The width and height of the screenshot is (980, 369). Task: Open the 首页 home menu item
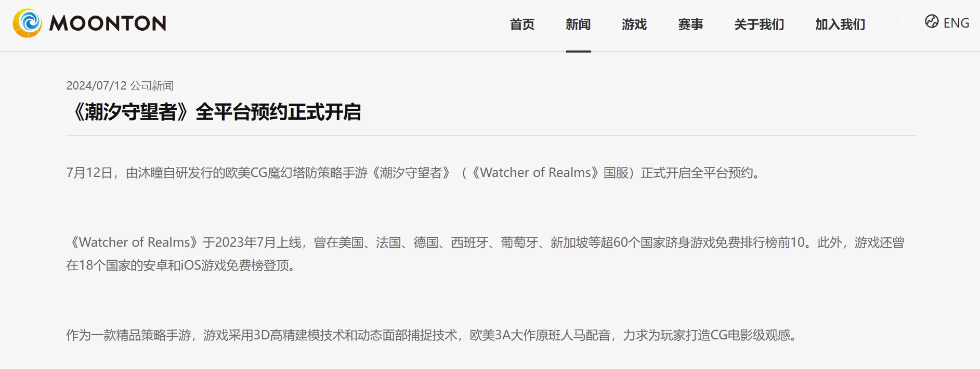[x=522, y=24]
